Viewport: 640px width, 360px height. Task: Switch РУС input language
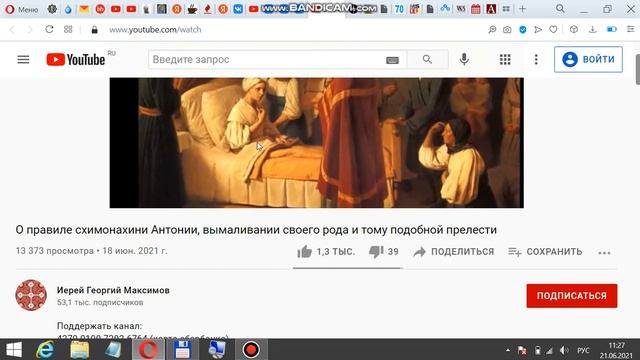click(x=583, y=350)
